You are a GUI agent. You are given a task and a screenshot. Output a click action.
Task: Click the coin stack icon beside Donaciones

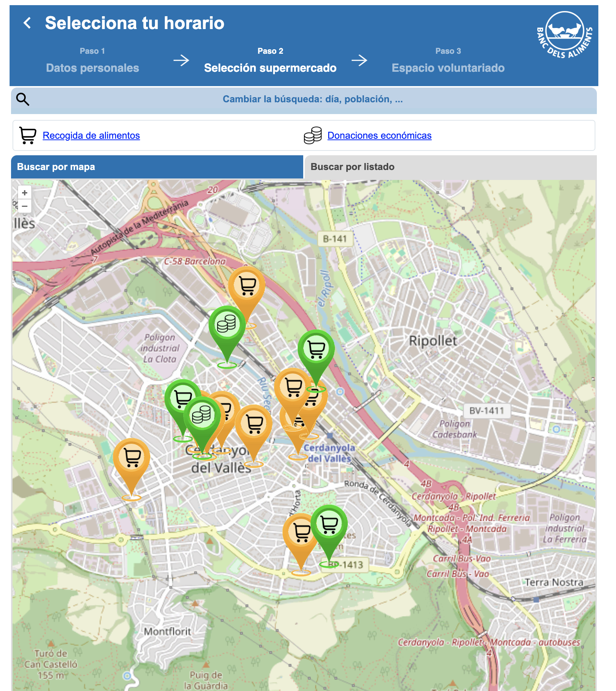(x=313, y=135)
